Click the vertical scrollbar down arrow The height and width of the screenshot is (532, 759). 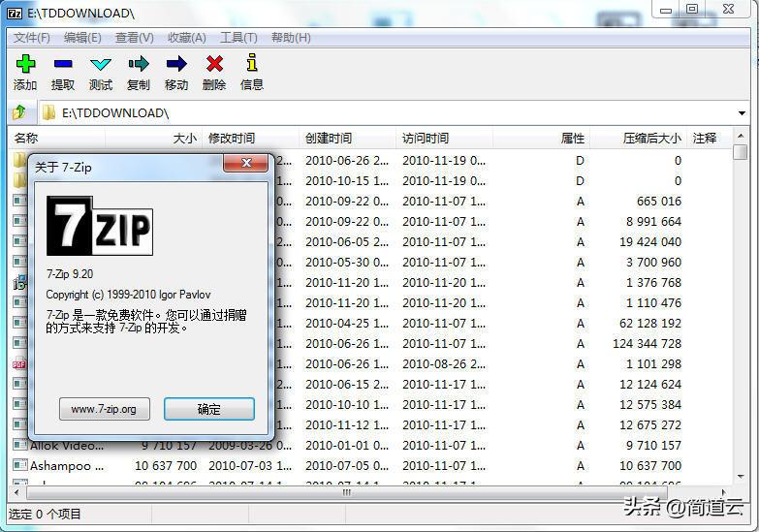point(741,477)
